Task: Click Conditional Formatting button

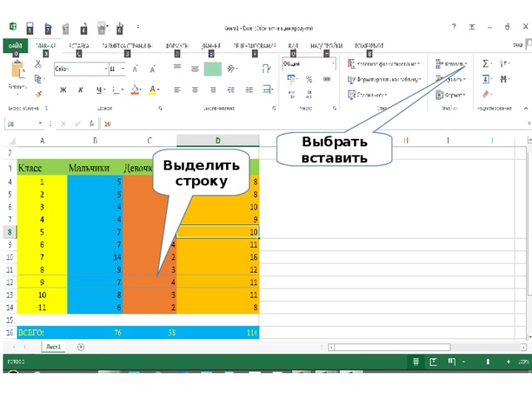Action: pos(382,64)
